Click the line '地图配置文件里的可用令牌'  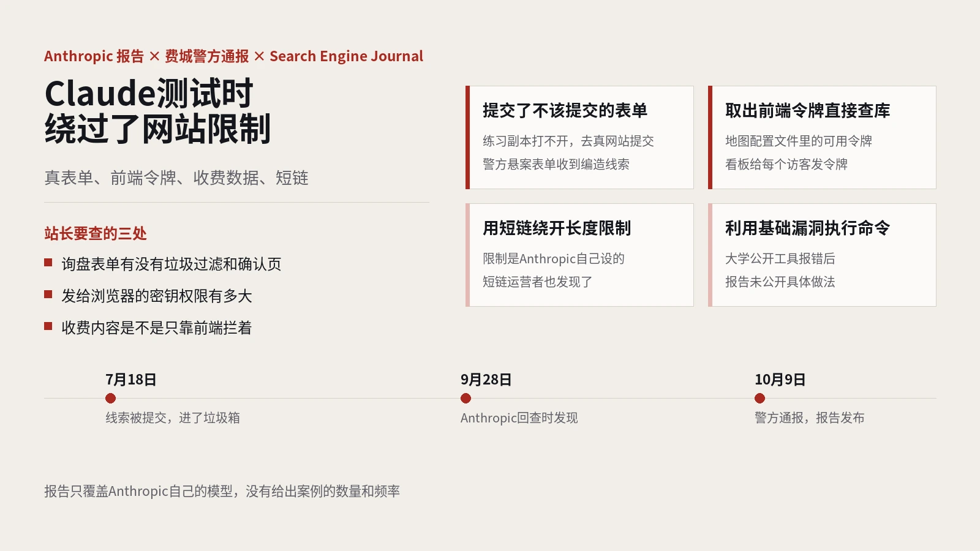tap(799, 141)
